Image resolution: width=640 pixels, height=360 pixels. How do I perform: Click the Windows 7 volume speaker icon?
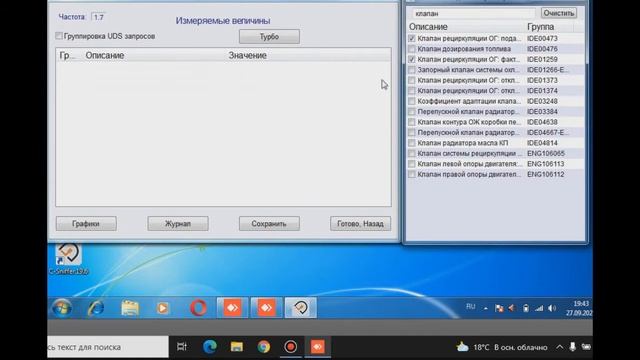coord(552,308)
